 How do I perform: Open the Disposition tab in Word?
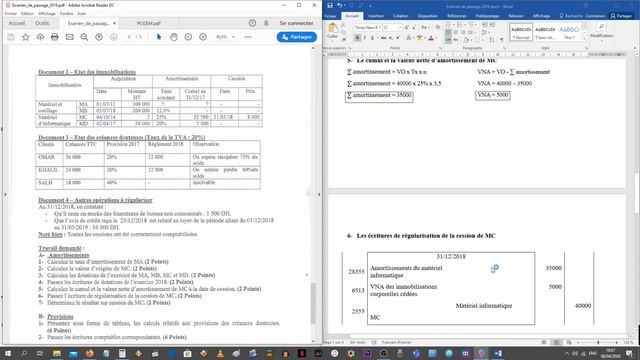428,16
